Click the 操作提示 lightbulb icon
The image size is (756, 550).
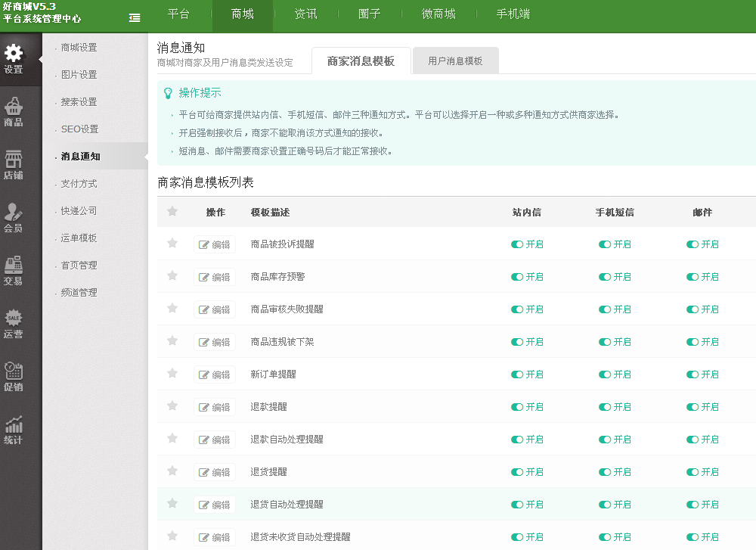pyautogui.click(x=168, y=93)
